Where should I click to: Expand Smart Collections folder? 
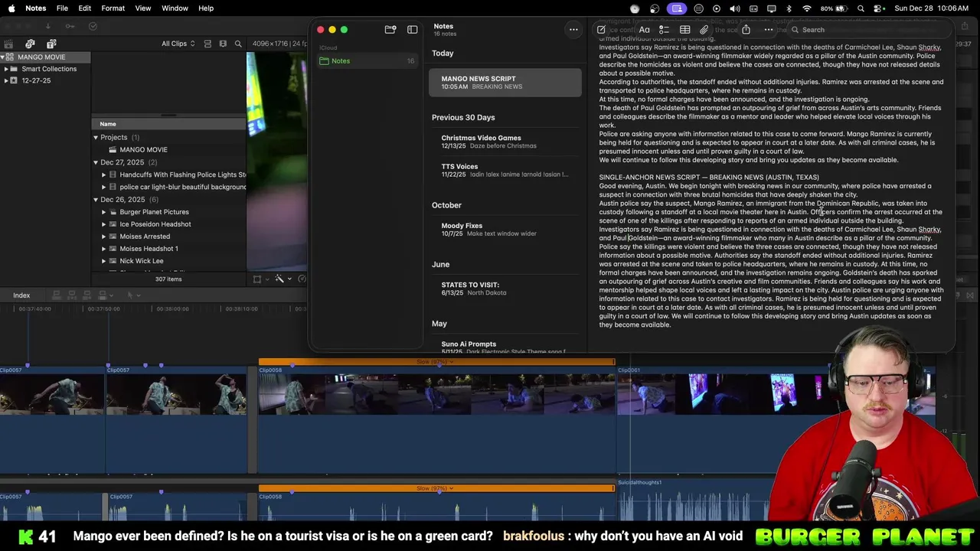6,69
